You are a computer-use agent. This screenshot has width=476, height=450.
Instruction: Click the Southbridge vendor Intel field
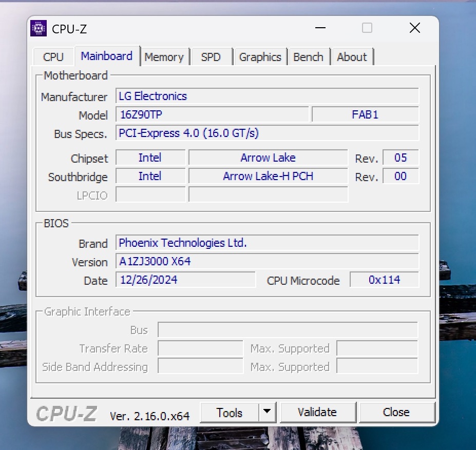(150, 177)
